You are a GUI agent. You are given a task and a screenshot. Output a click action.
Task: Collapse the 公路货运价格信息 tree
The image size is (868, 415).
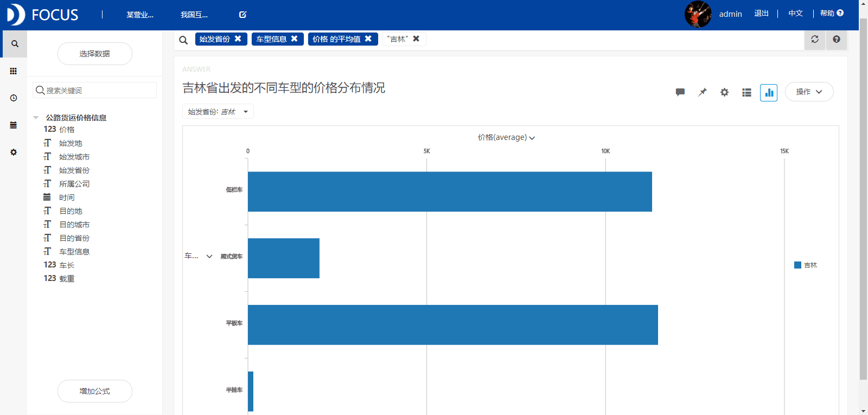point(36,118)
